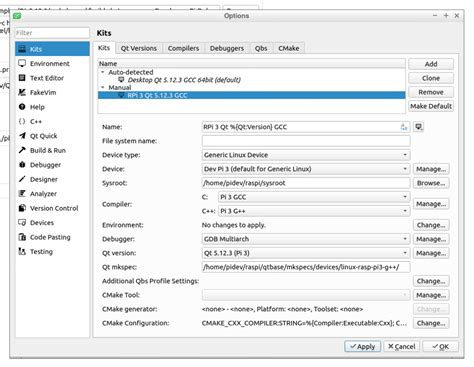Click Manage button next to Compiler

click(x=431, y=204)
